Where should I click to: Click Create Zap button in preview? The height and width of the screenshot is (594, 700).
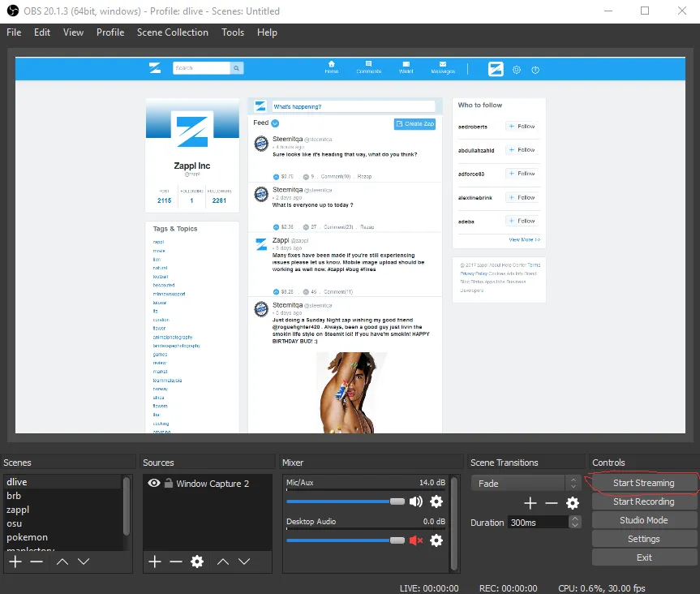[414, 123]
